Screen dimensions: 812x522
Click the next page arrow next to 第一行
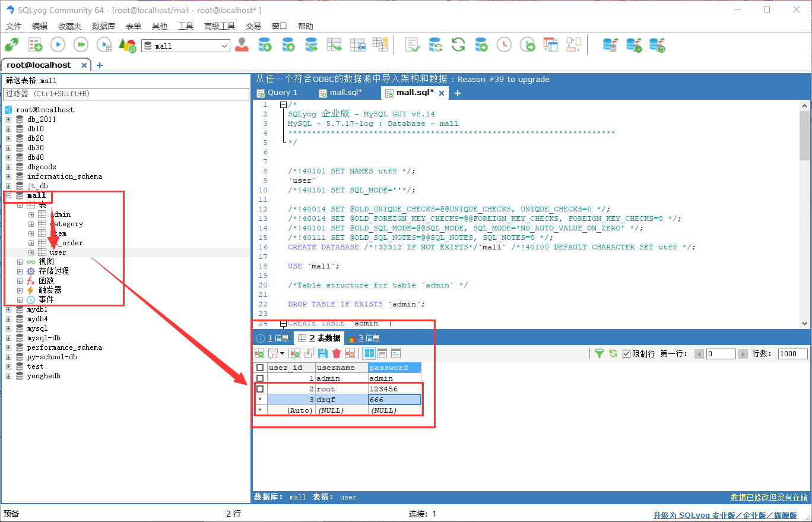pyautogui.click(x=742, y=354)
